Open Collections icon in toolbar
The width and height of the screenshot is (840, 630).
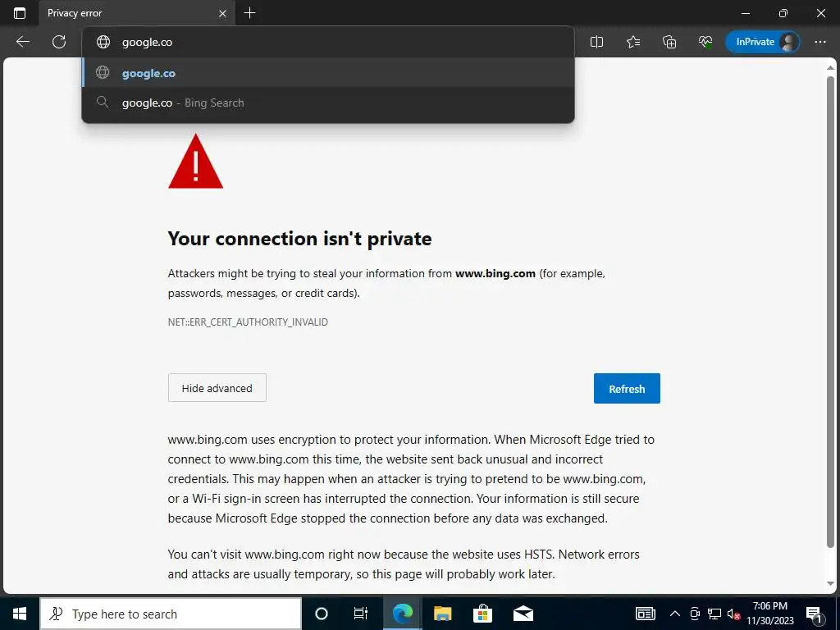pos(669,42)
